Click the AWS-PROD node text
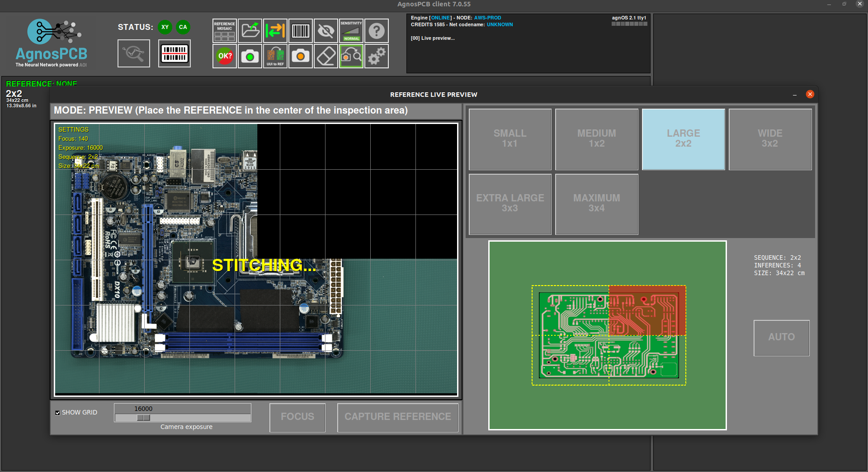The image size is (868, 472). 487,18
